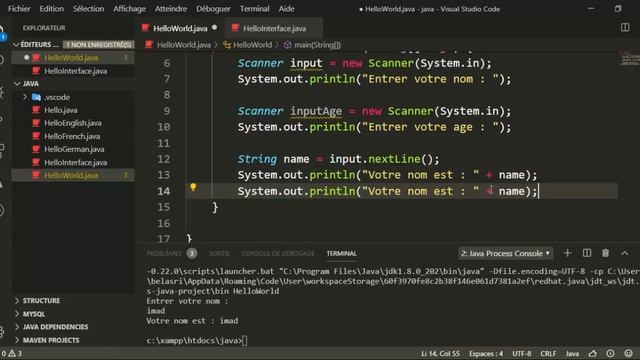The height and width of the screenshot is (360, 640).
Task: Open the Fichier menu
Action: (19, 9)
